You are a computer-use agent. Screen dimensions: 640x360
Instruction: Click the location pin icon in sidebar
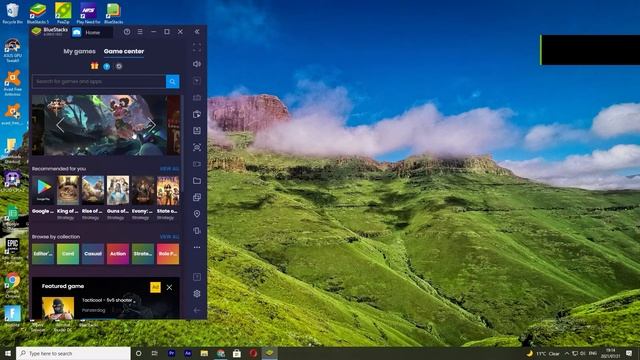197,214
